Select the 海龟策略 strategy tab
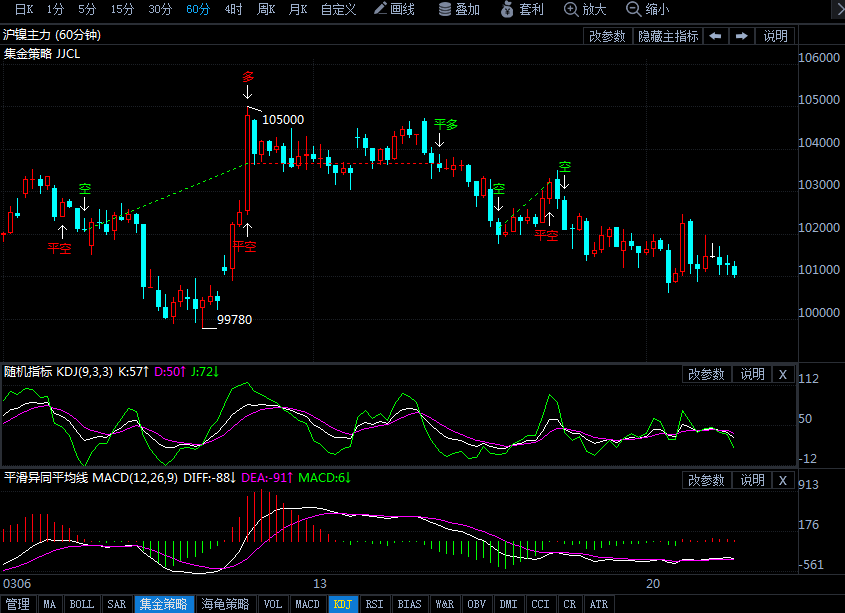This screenshot has width=845, height=613. coord(225,604)
